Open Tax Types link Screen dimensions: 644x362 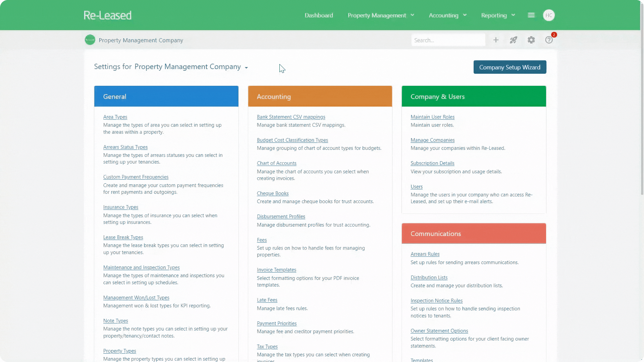[x=267, y=346]
